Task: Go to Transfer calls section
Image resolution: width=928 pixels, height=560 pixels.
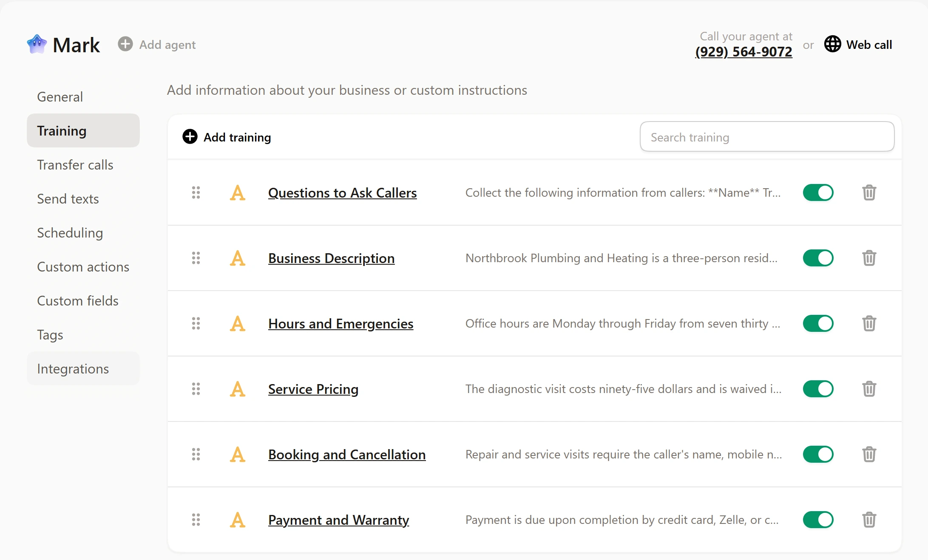Action: coord(83,164)
